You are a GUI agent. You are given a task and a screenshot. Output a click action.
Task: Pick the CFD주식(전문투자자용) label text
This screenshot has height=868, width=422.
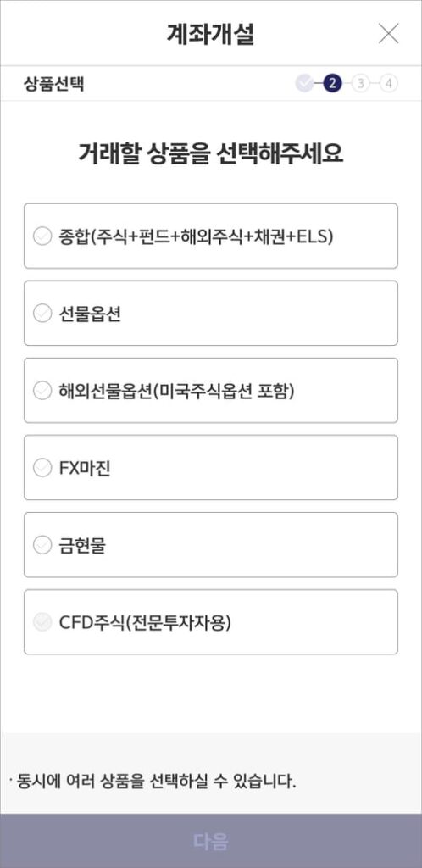point(145,622)
